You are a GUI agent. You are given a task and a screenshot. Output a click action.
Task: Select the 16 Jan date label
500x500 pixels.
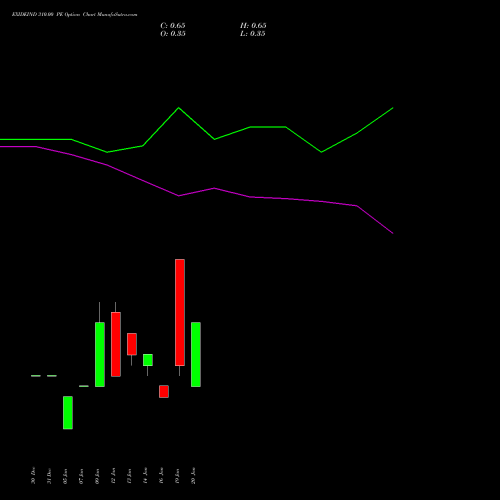(161, 475)
